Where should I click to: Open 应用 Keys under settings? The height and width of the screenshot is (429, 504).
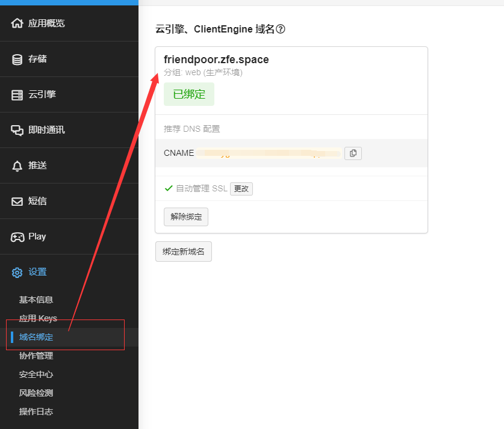38,318
